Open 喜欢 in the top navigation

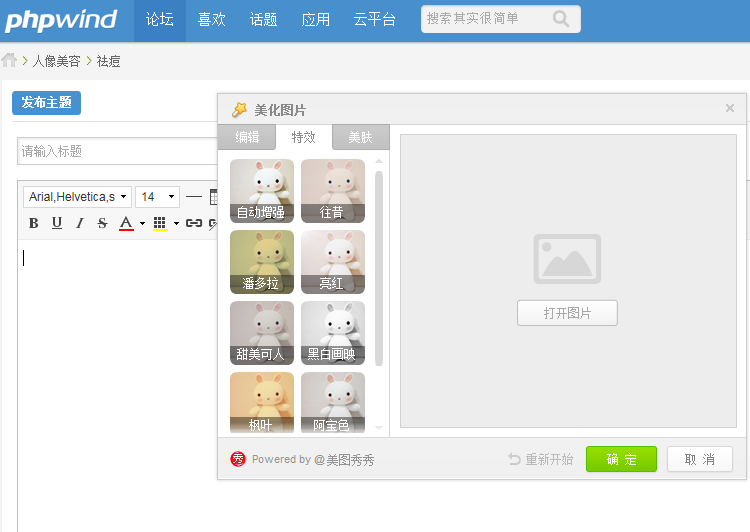pyautogui.click(x=211, y=20)
